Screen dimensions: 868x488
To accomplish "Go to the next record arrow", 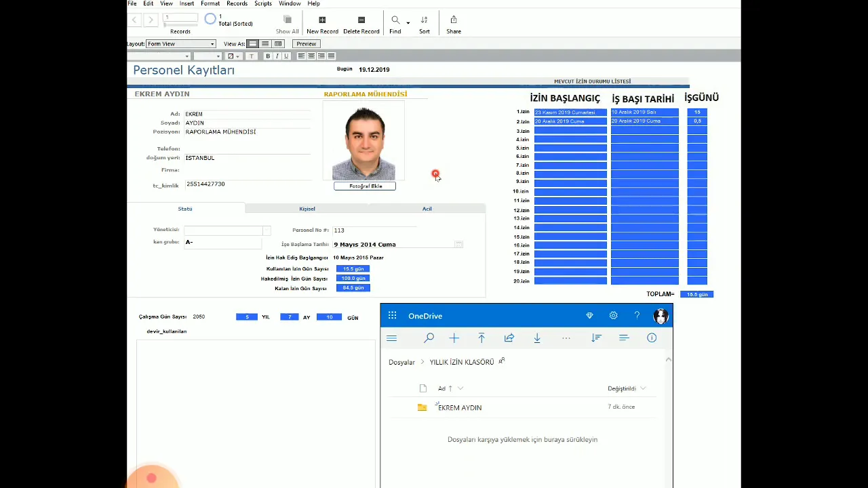I will (x=151, y=20).
